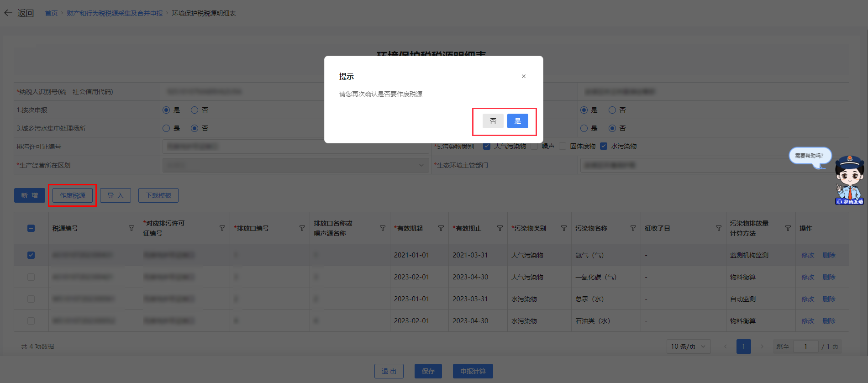868x383 pixels.
Task: Click 否 to cancel voiding
Action: coord(493,121)
